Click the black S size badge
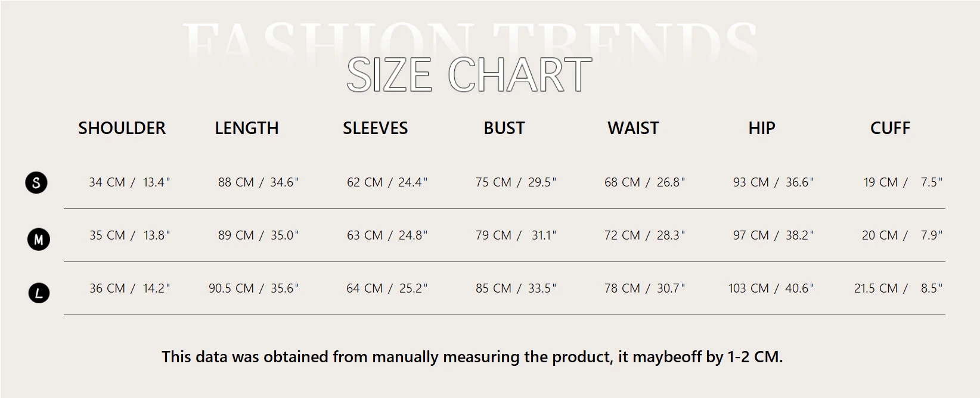980x398 pixels. [x=36, y=182]
